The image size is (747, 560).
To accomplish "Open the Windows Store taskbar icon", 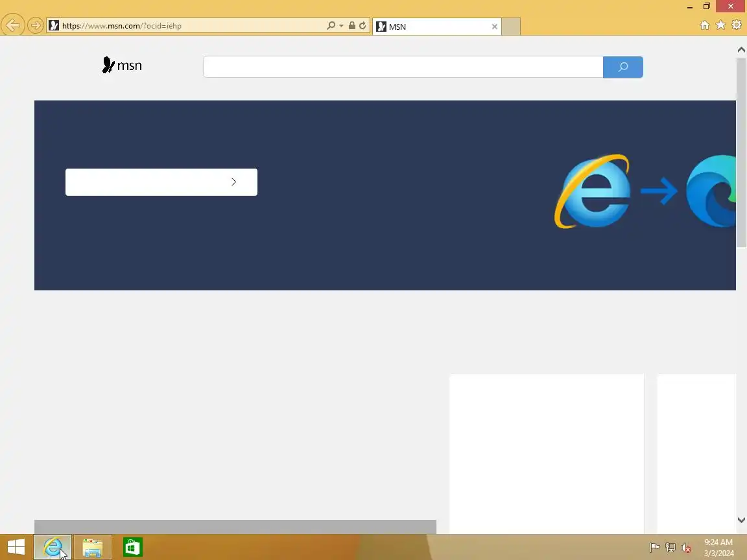I will tap(132, 547).
